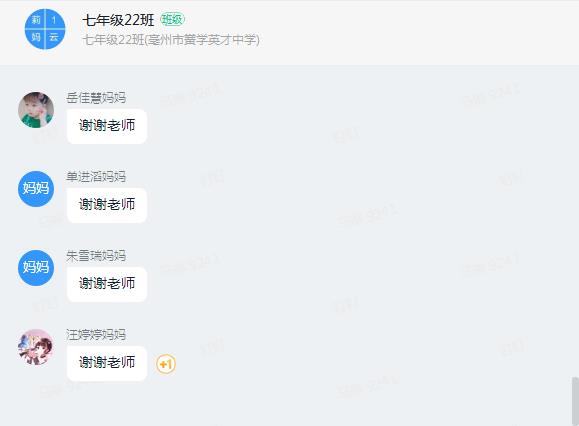
Task: Open 汪婷婷妈妈's anime avatar picture
Action: 36,347
